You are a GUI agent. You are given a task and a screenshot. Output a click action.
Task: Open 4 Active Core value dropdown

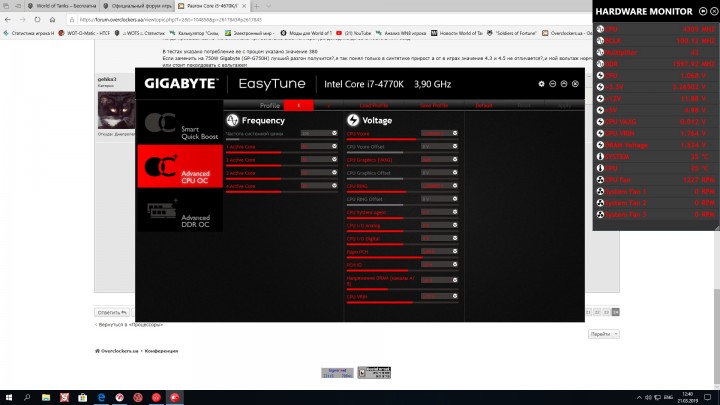coord(334,186)
